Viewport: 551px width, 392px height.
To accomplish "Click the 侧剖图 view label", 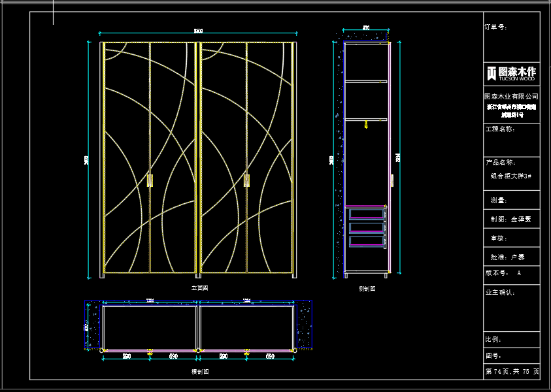I will [367, 288].
